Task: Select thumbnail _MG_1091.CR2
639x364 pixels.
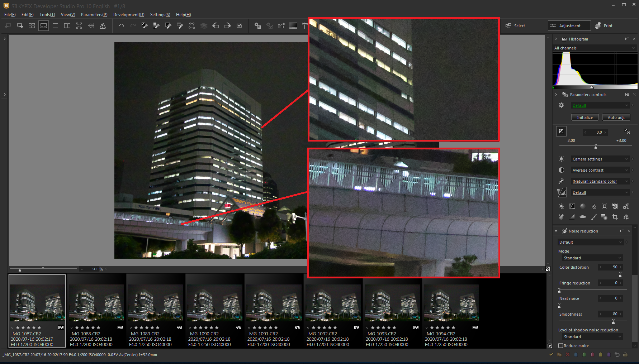Action: 274,311
